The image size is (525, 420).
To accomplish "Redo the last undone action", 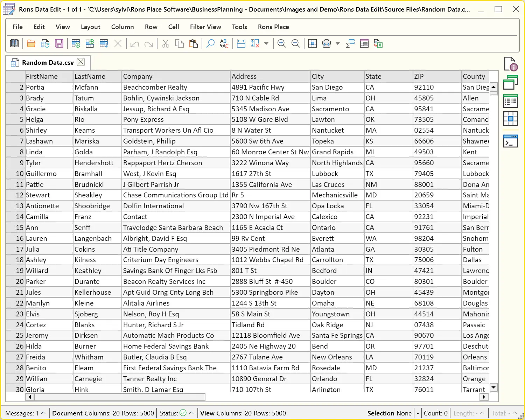I will coord(149,44).
